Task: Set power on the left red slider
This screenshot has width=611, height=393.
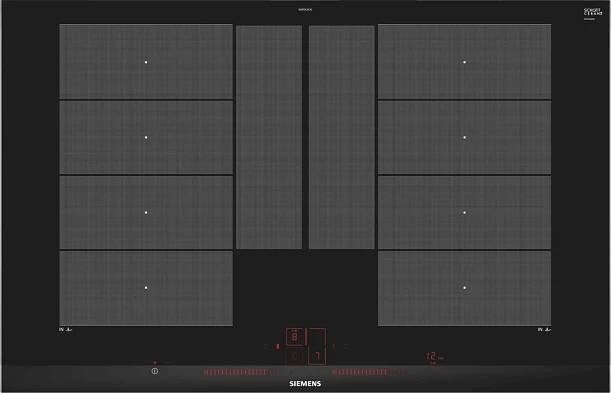Action: tap(241, 373)
